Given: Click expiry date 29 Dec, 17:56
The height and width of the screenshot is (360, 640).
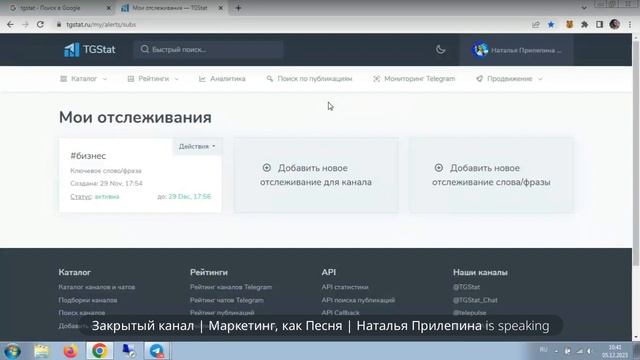Looking at the screenshot, I should pos(189,196).
